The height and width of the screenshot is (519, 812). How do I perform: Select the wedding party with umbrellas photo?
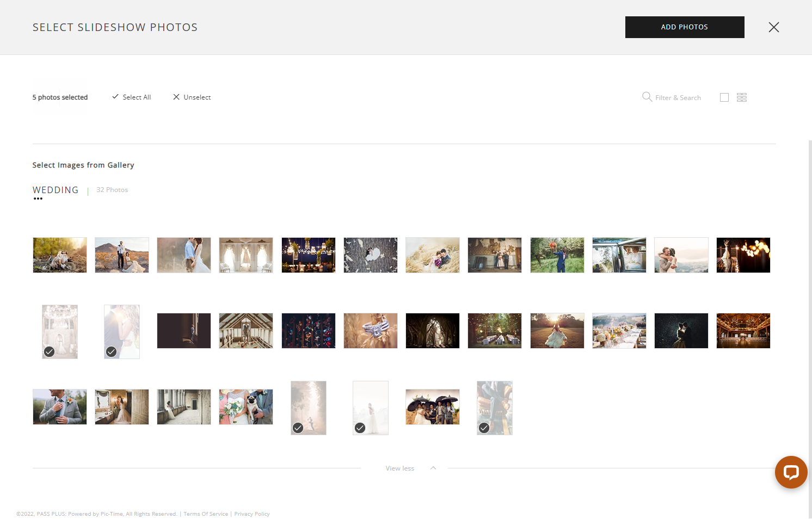coord(433,407)
